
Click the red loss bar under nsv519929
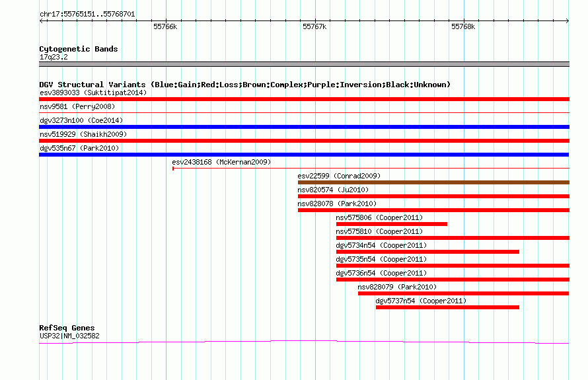(304, 141)
